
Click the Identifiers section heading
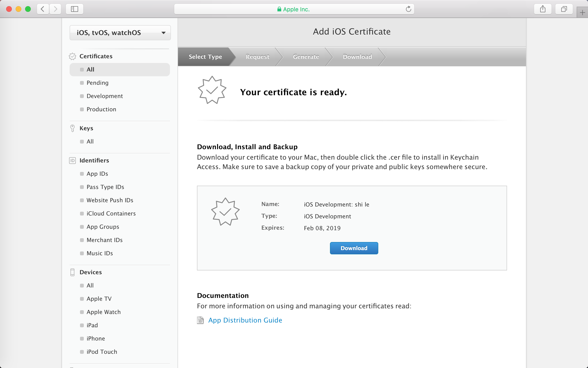pyautogui.click(x=94, y=161)
